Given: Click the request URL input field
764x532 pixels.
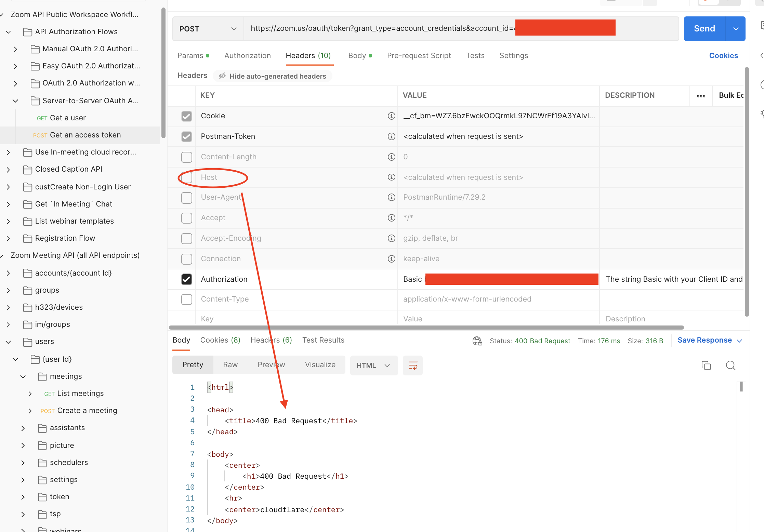Looking at the screenshot, I should click(x=461, y=29).
